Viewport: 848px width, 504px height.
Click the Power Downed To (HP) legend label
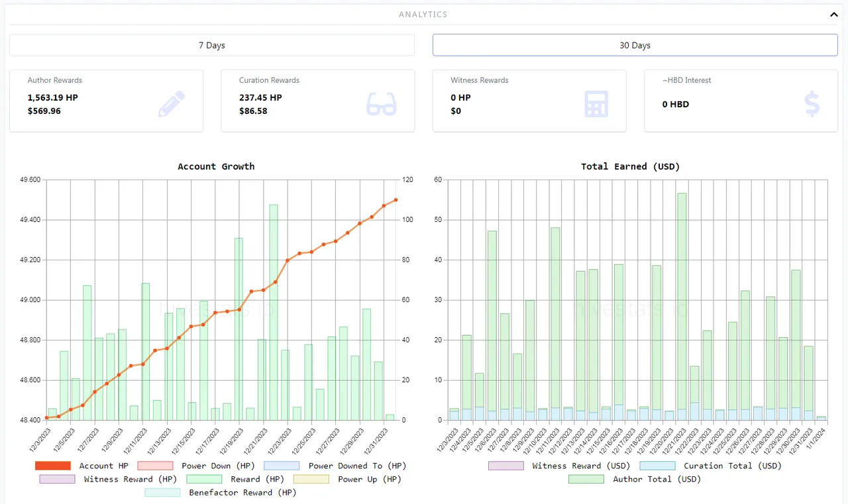[358, 466]
